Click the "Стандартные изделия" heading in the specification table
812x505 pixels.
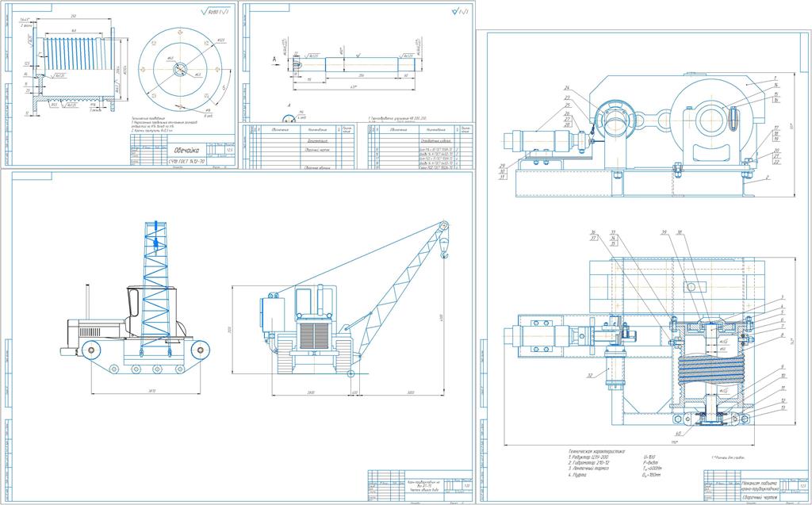[x=438, y=140]
